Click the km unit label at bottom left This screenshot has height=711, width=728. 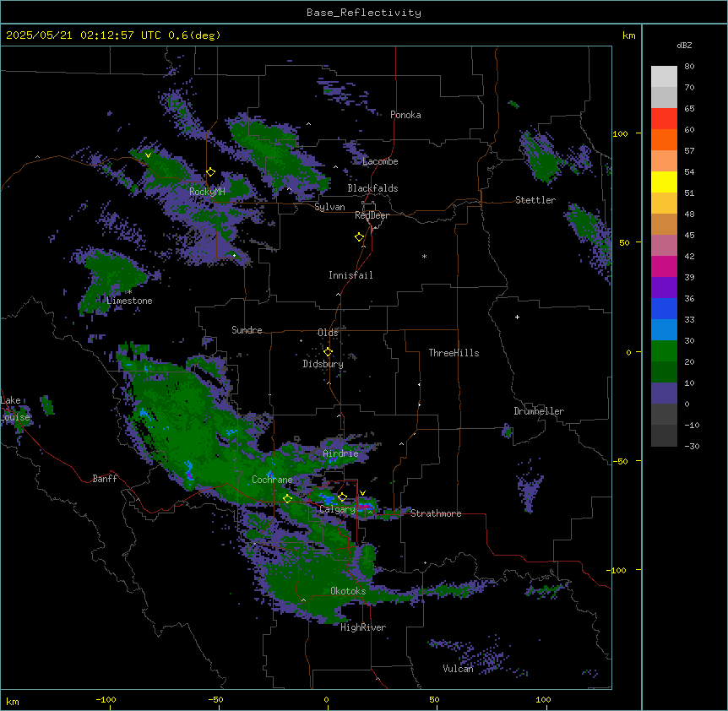[x=13, y=701]
